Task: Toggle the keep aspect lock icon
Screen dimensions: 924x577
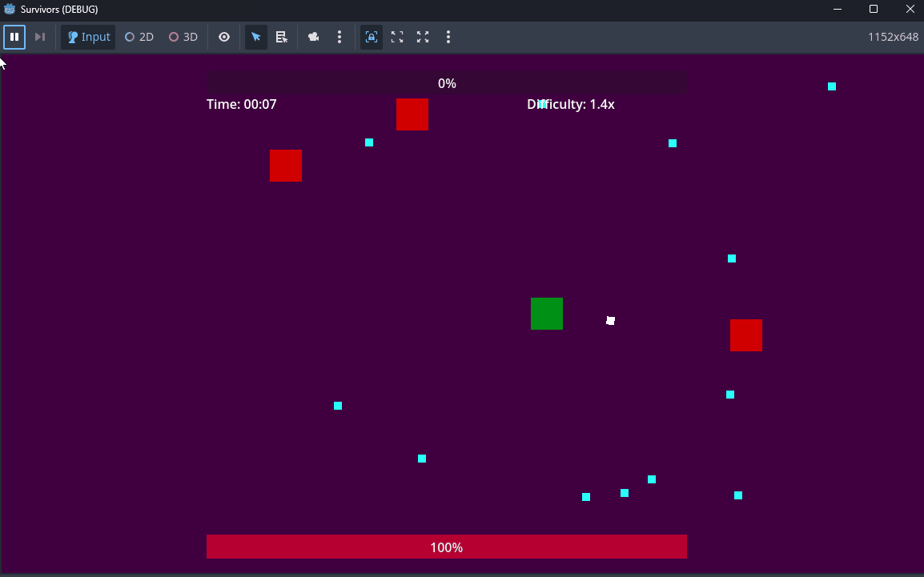Action: click(372, 37)
